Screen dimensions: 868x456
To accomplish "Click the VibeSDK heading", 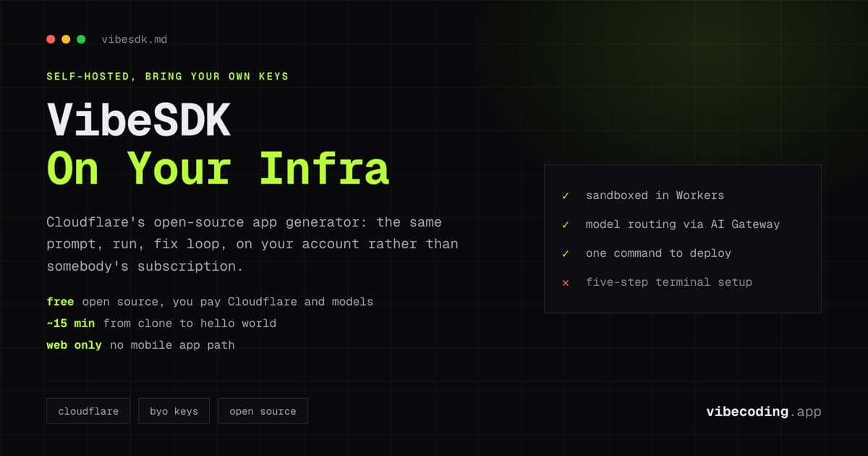I will (139, 119).
